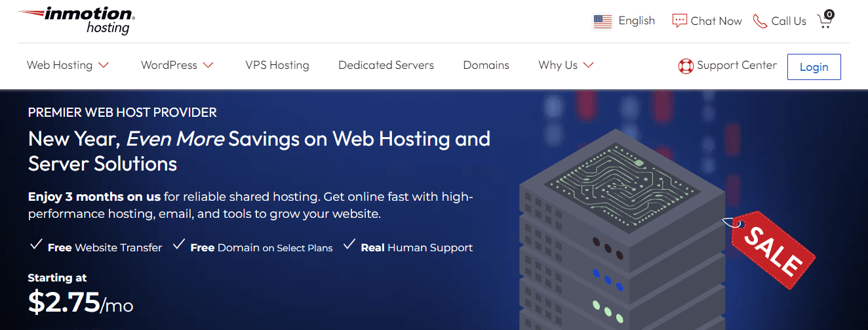The image size is (868, 330).
Task: Expand the Web Hosting dropdown arrow
Action: [x=103, y=66]
